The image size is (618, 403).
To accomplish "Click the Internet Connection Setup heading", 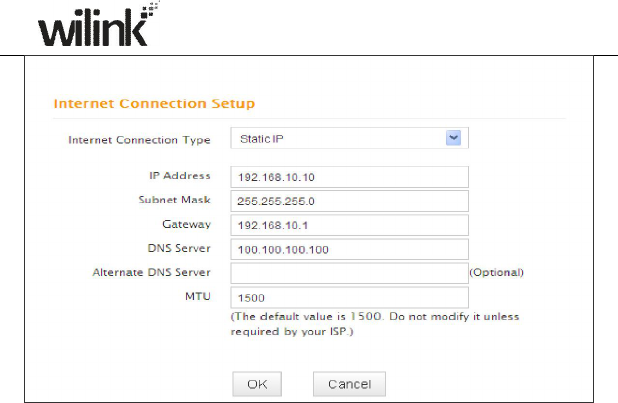I will tap(153, 103).
